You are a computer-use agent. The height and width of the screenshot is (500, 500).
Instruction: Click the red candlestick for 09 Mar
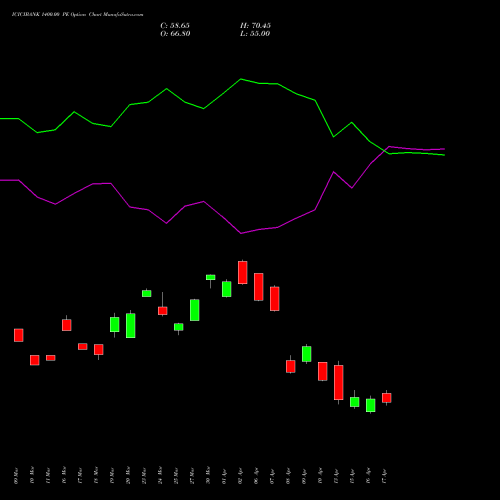[19, 335]
